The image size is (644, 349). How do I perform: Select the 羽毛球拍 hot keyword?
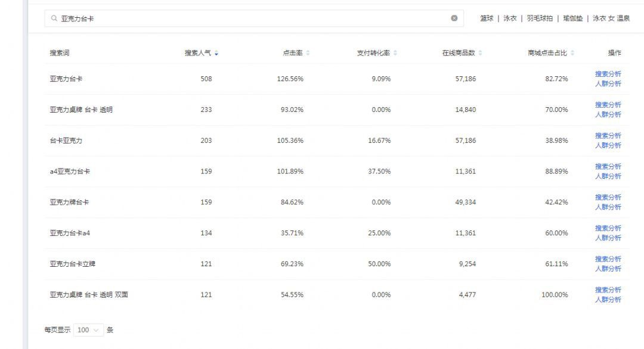(540, 18)
